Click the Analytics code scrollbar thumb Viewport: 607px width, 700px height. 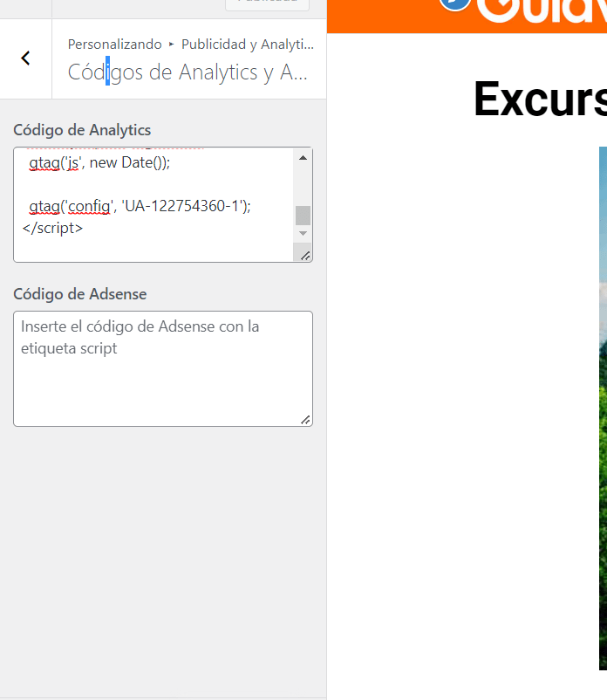tap(303, 216)
